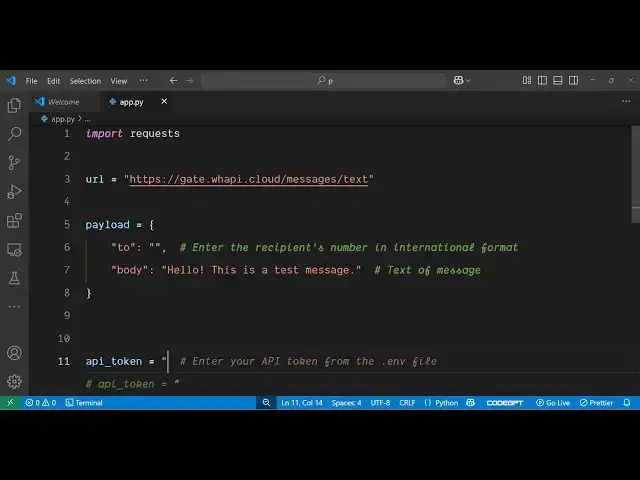The image size is (640, 480).
Task: Close the app.py tab
Action: [164, 101]
